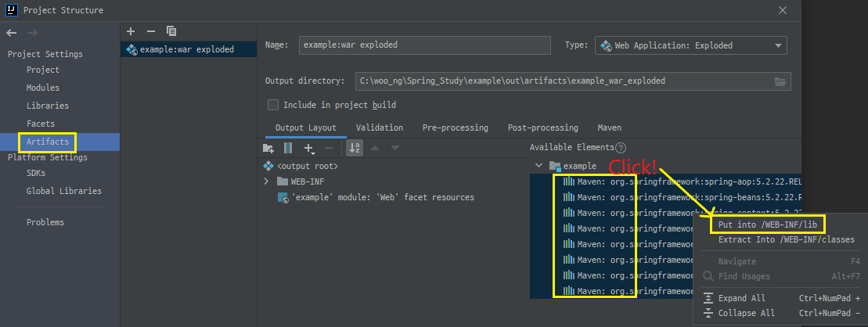Remove selected artifact with minus icon

click(150, 31)
